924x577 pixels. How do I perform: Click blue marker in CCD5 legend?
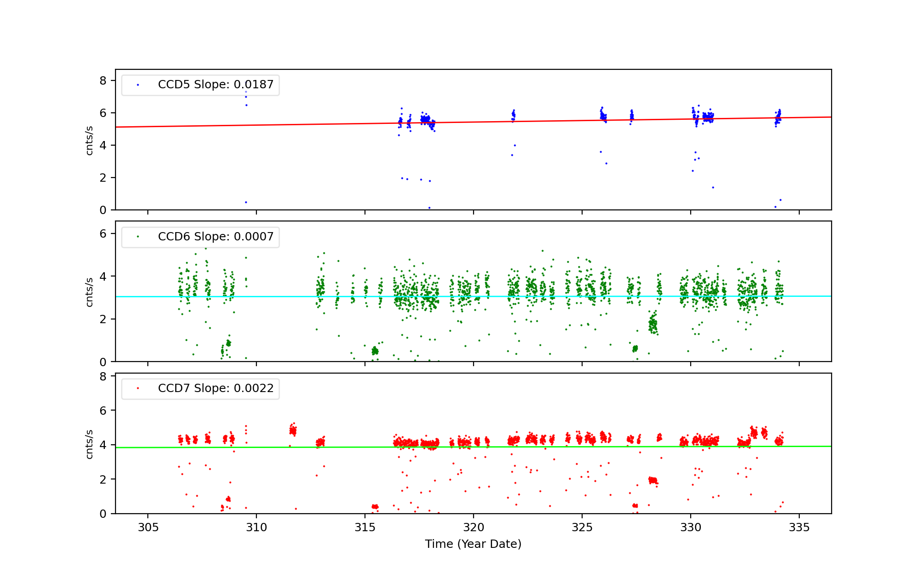(138, 85)
